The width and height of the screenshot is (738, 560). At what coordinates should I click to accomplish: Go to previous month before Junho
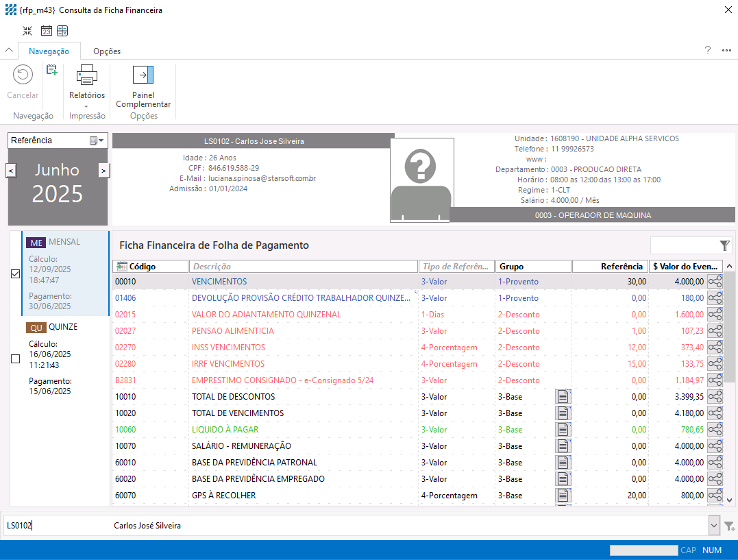tap(12, 171)
